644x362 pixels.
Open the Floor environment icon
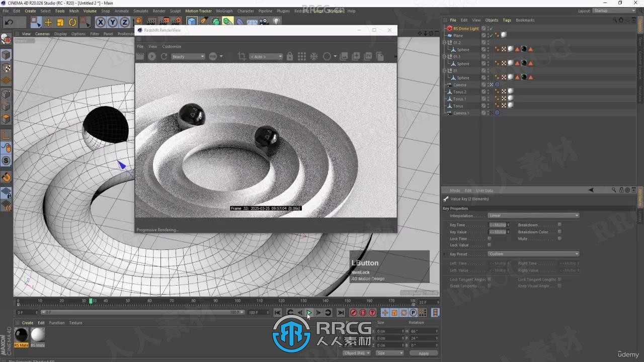252,22
